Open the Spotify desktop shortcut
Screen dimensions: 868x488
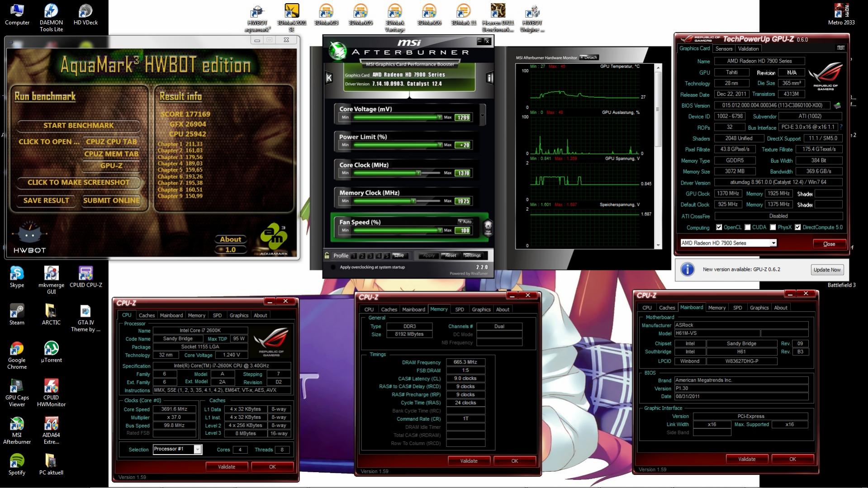pyautogui.click(x=17, y=464)
